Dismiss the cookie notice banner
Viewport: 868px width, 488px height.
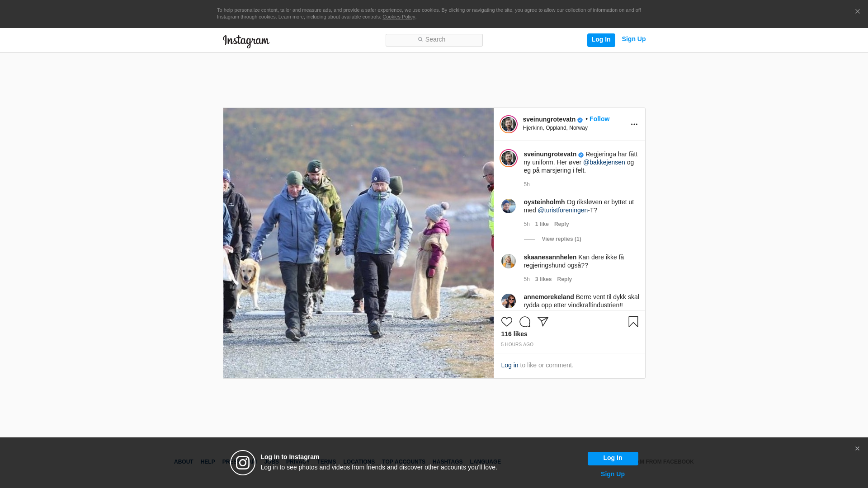point(857,11)
